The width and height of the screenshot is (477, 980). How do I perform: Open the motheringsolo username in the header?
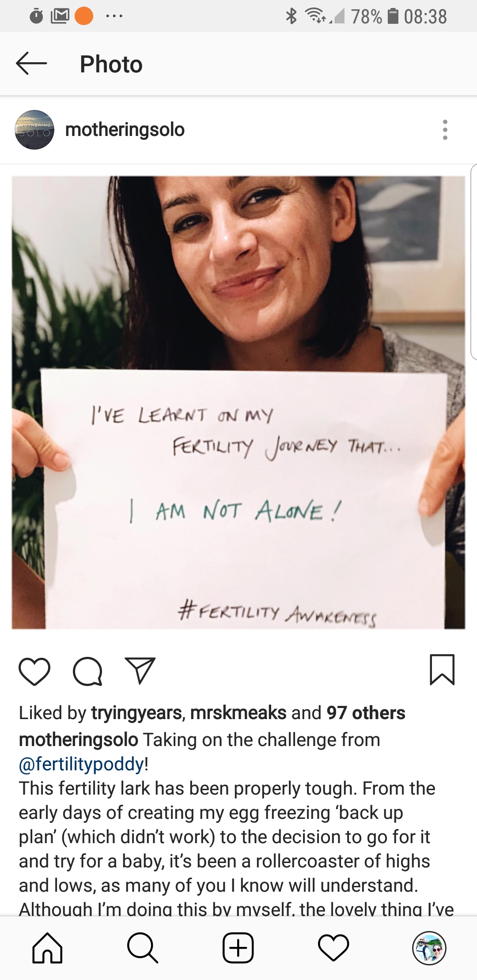coord(125,130)
